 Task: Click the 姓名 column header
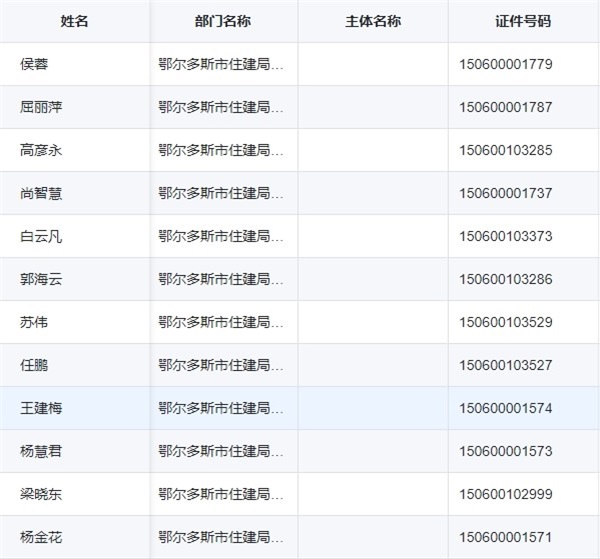(x=74, y=21)
